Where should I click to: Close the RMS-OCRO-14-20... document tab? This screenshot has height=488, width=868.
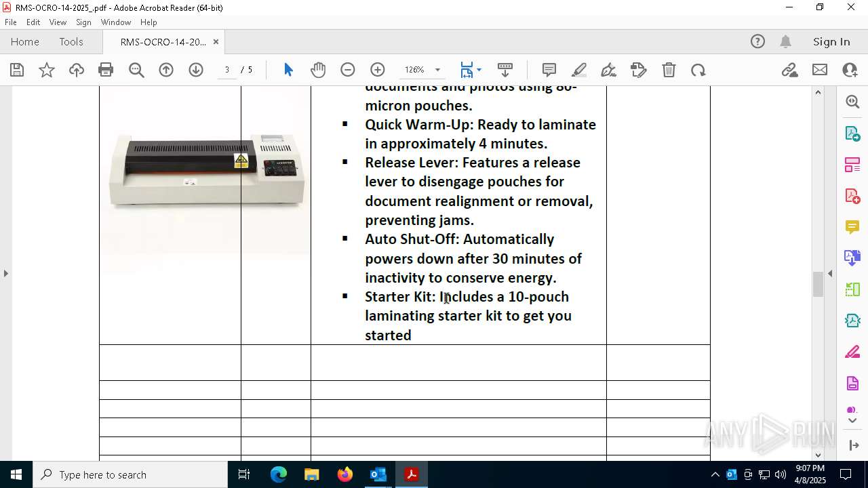[216, 42]
